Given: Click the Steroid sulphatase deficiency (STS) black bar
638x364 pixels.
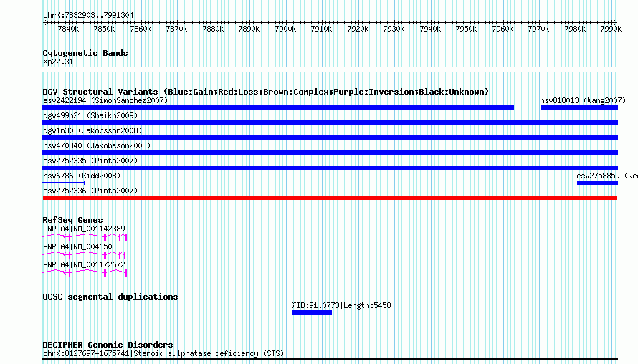Looking at the screenshot, I should pos(330,360).
